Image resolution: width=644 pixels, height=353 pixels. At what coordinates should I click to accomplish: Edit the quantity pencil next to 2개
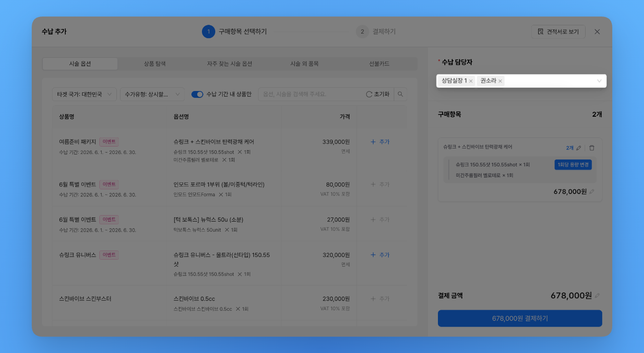click(579, 148)
